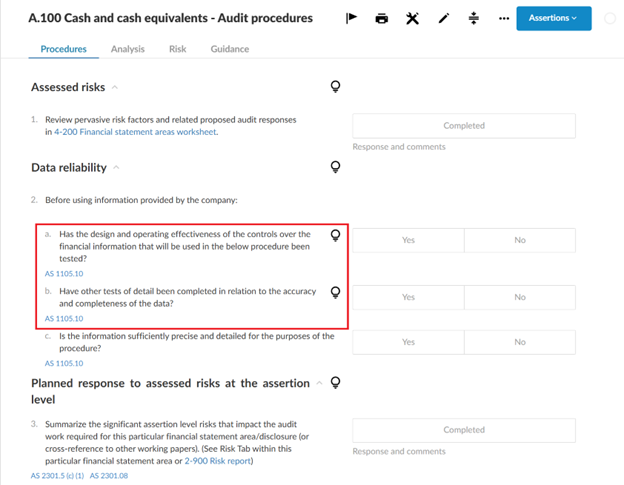Image resolution: width=624 pixels, height=485 pixels.
Task: Click the lightbulb beside Assessed risks
Action: point(336,87)
